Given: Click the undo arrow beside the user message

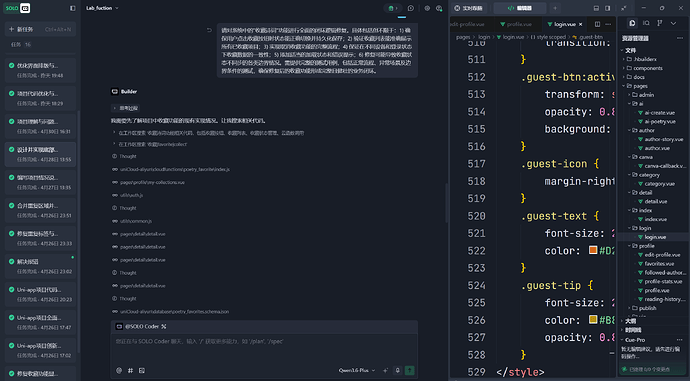Looking at the screenshot, I should pos(209,30).
